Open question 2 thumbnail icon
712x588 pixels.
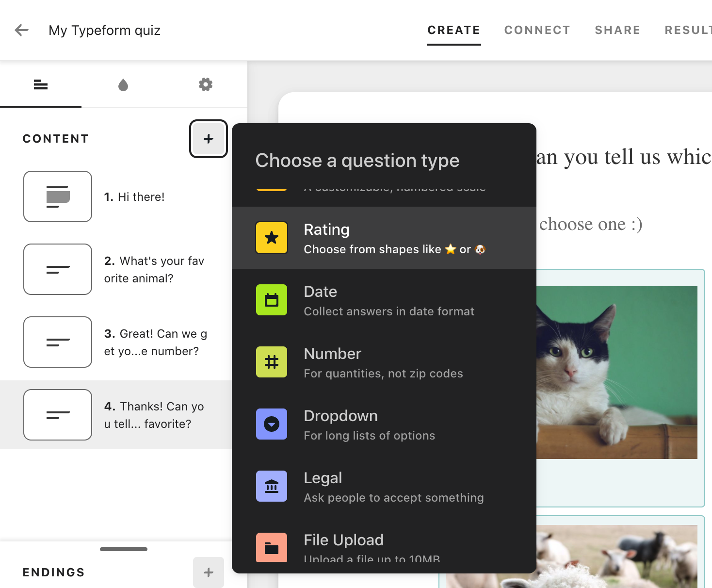(58, 269)
